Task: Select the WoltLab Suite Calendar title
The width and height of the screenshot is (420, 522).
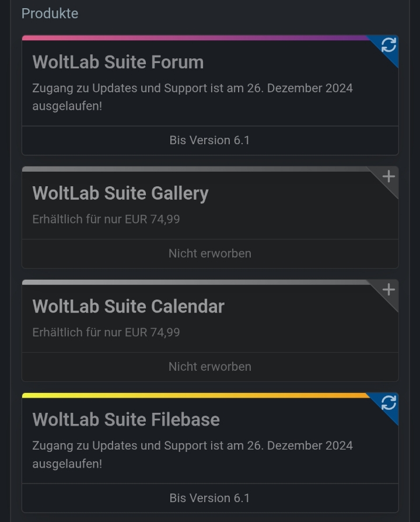Action: (128, 307)
